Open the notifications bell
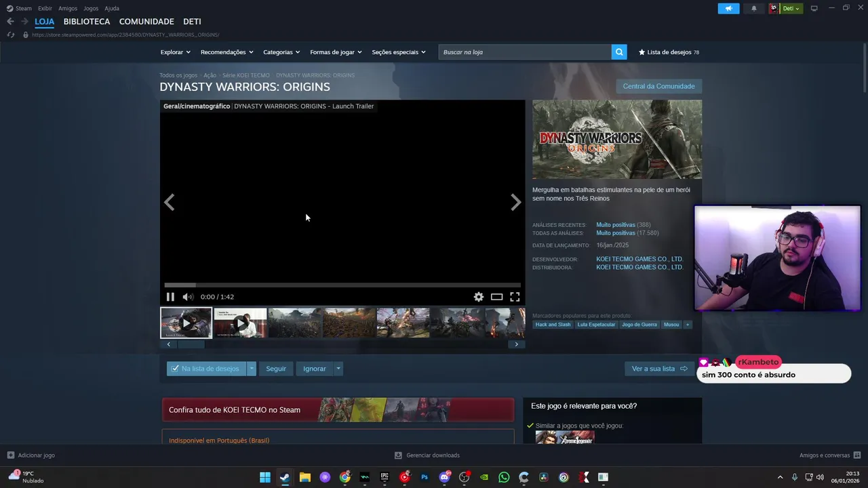Image resolution: width=868 pixels, height=488 pixels. pyautogui.click(x=754, y=8)
